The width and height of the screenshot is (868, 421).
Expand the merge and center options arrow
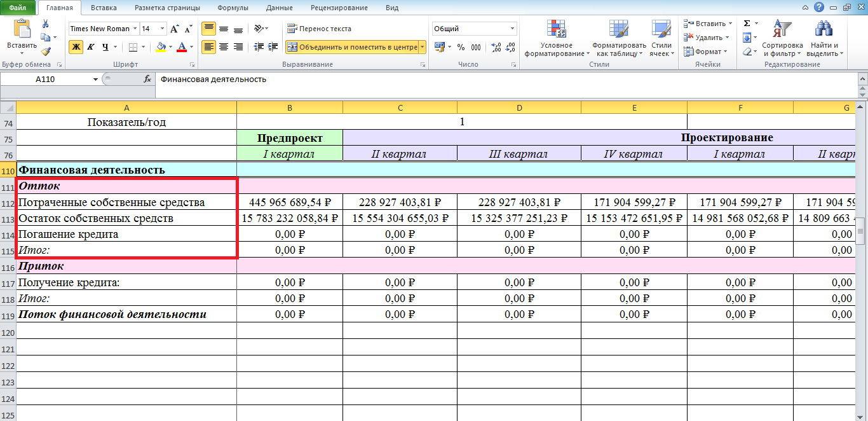point(423,47)
